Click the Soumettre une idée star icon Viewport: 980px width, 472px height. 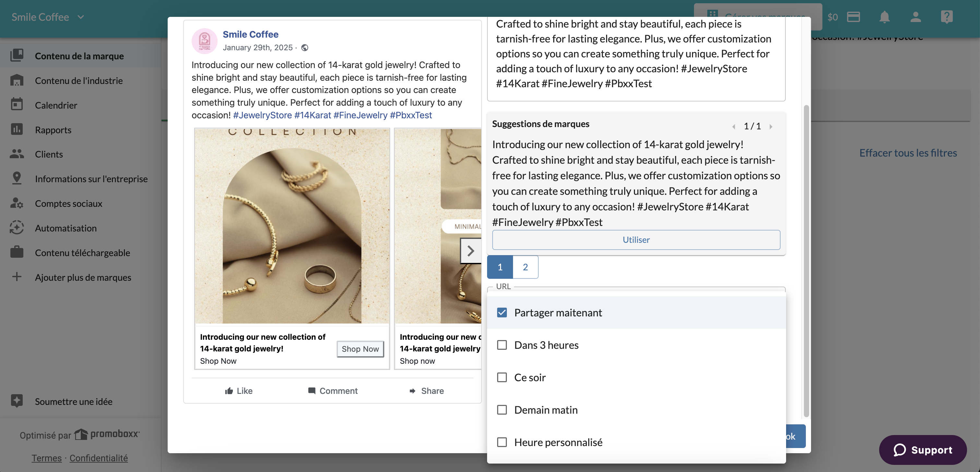[x=17, y=401]
